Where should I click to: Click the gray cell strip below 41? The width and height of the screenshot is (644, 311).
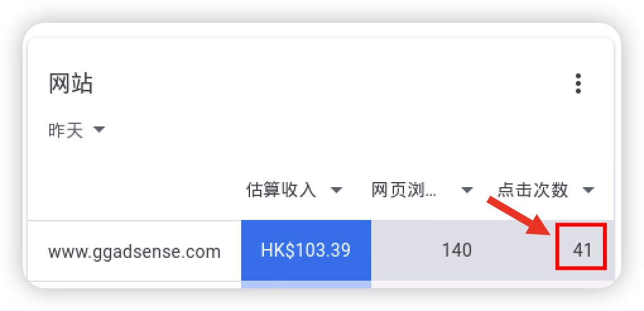554,284
